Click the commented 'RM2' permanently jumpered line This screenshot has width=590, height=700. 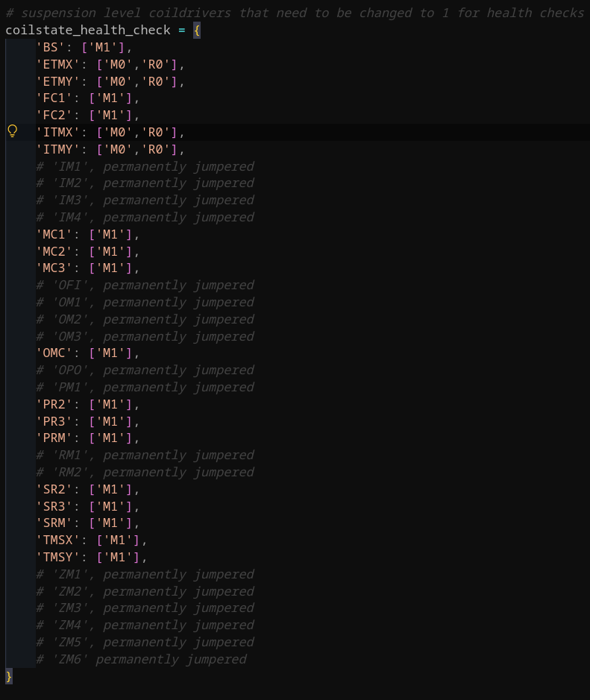pos(145,472)
